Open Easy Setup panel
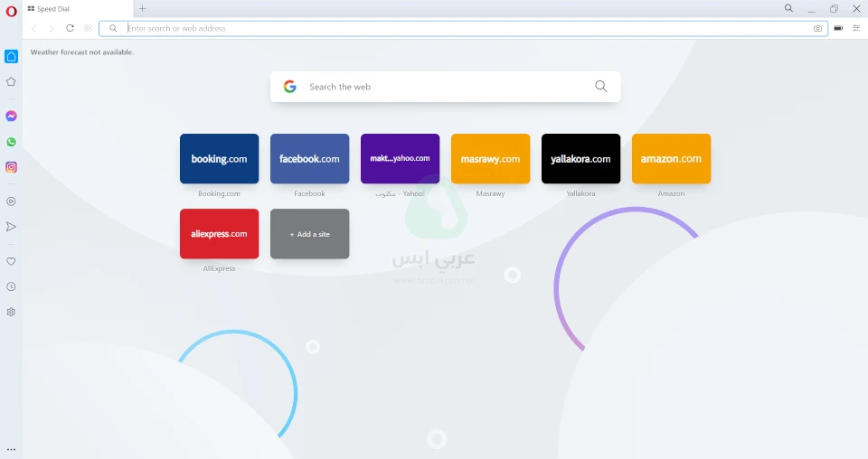 click(x=856, y=29)
